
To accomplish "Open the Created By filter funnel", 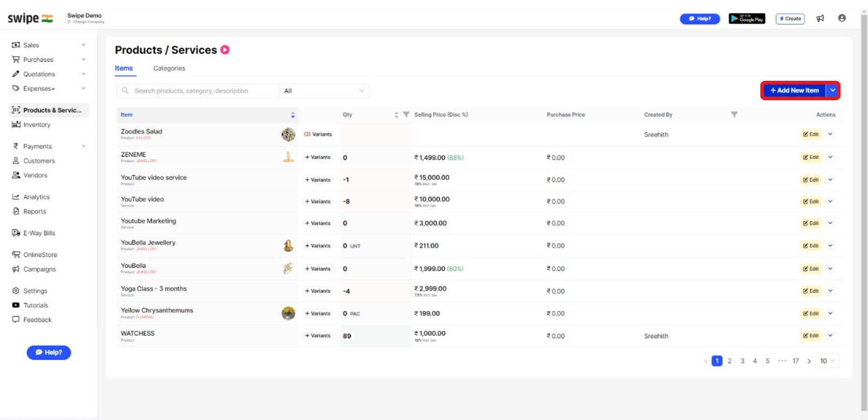I will pyautogui.click(x=734, y=115).
